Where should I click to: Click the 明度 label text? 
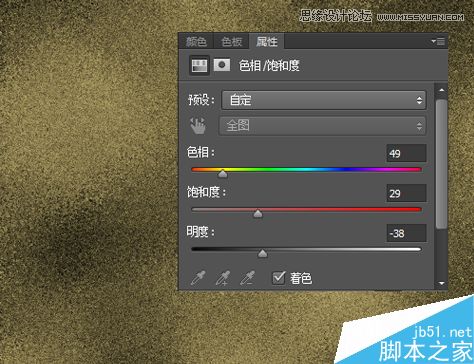201,232
